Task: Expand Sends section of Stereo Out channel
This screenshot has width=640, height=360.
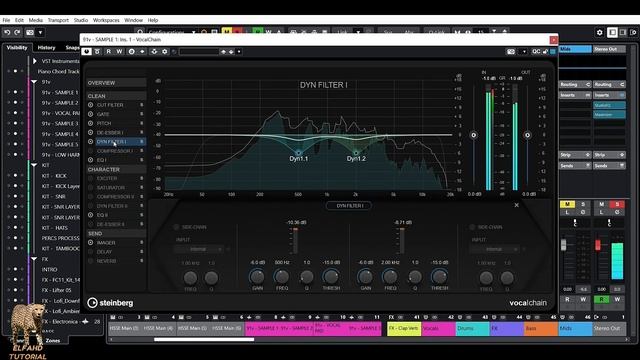Action: pos(609,166)
